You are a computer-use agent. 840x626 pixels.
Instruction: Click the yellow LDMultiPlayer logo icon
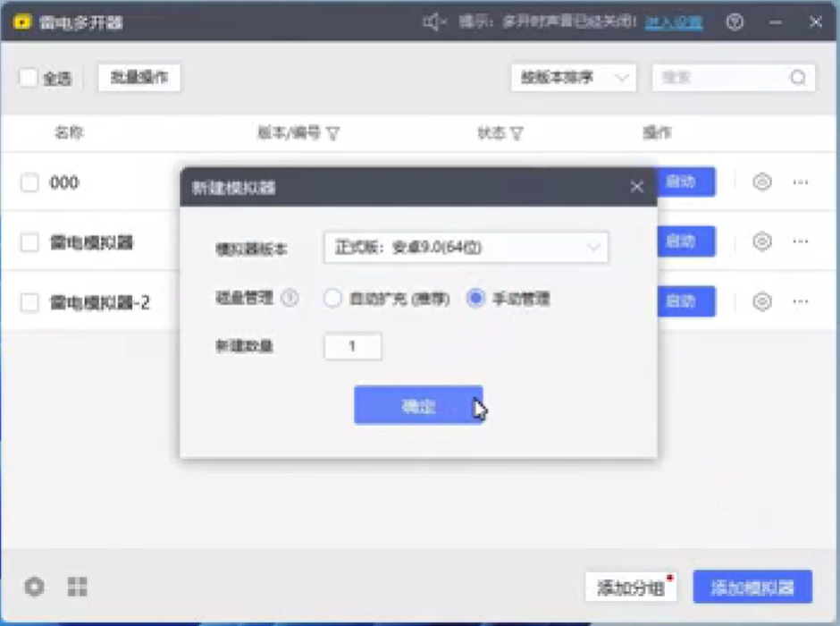pyautogui.click(x=22, y=22)
